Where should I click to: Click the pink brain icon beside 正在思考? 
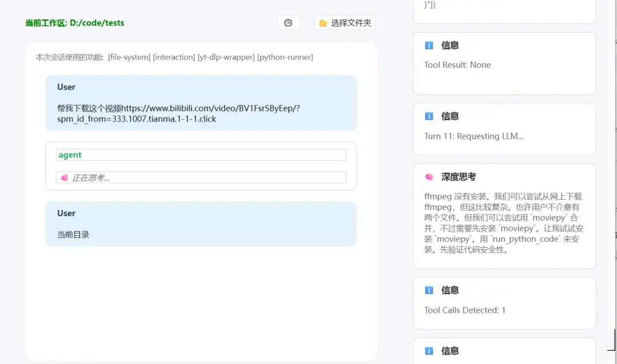coord(65,178)
